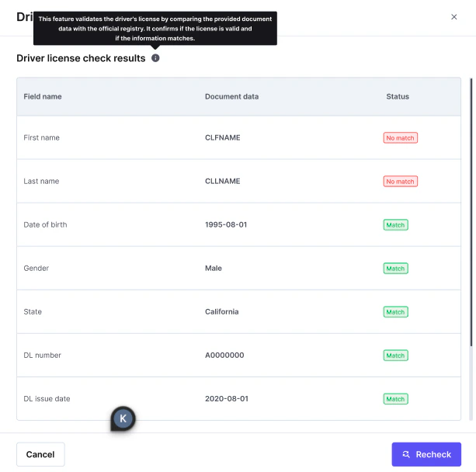Click the No match badge for First name
The width and height of the screenshot is (476, 472).
(400, 138)
